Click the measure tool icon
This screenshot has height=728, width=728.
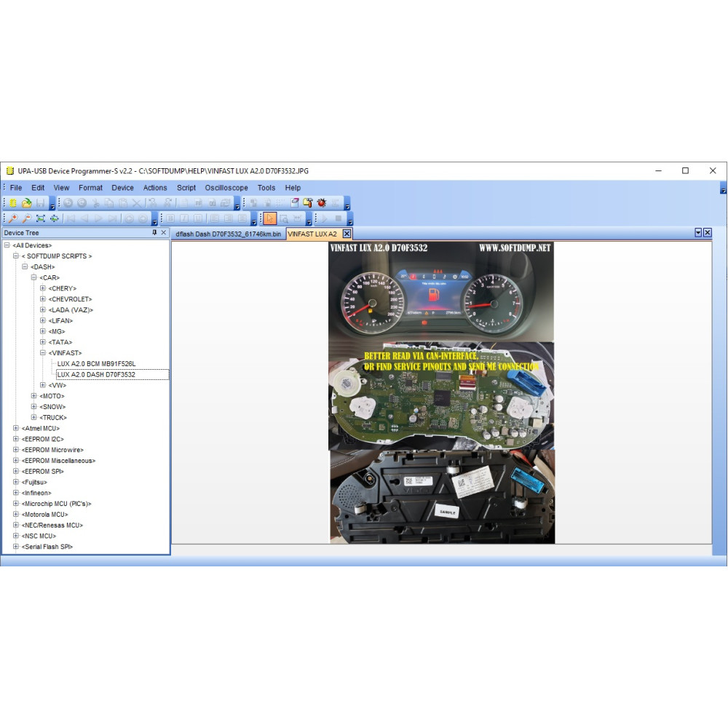297,218
